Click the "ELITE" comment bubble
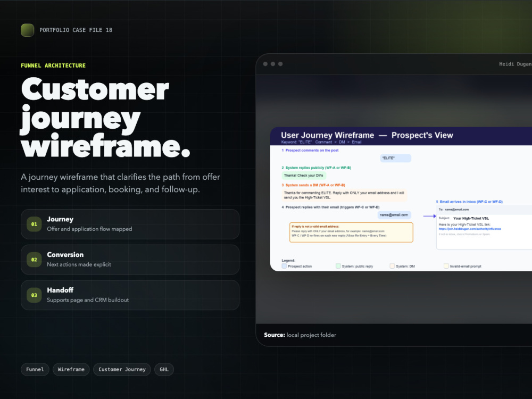532x399 pixels. pos(396,158)
